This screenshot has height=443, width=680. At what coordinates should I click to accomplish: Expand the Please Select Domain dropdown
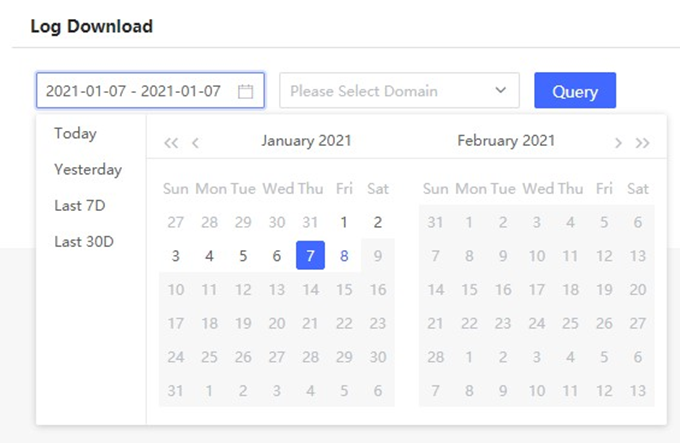click(399, 91)
